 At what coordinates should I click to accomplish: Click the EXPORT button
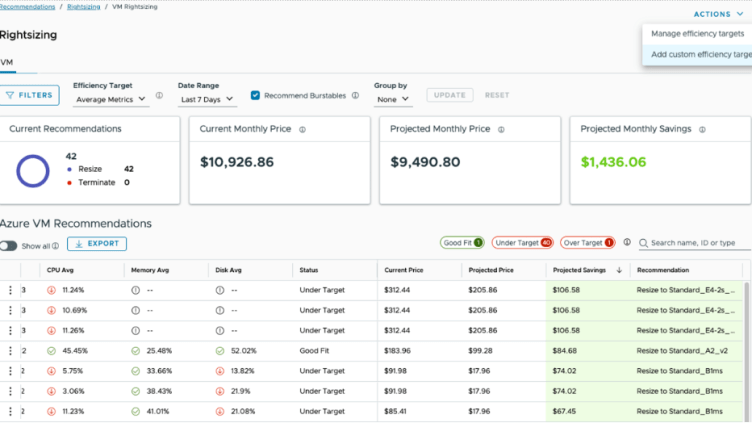click(x=97, y=244)
